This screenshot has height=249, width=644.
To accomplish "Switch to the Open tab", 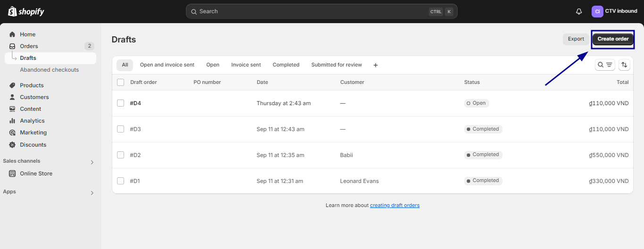I will 213,65.
